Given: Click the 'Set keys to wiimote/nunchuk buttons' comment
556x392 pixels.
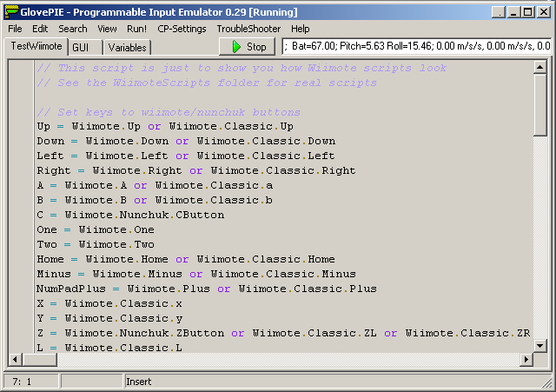Looking at the screenshot, I should [169, 112].
